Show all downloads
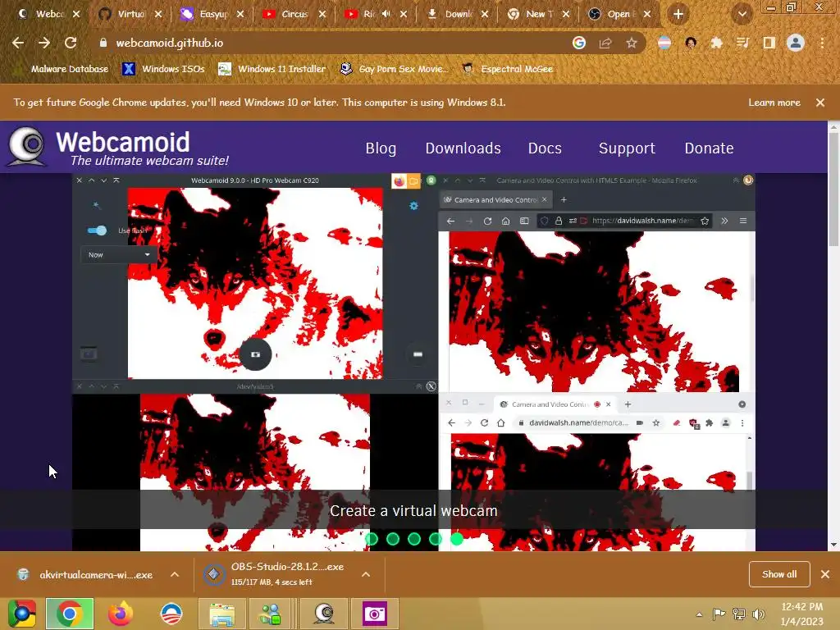The height and width of the screenshot is (630, 840). point(779,574)
